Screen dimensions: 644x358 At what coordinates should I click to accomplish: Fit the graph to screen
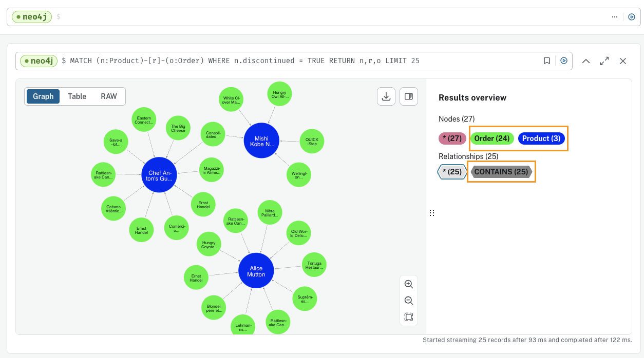(x=409, y=317)
